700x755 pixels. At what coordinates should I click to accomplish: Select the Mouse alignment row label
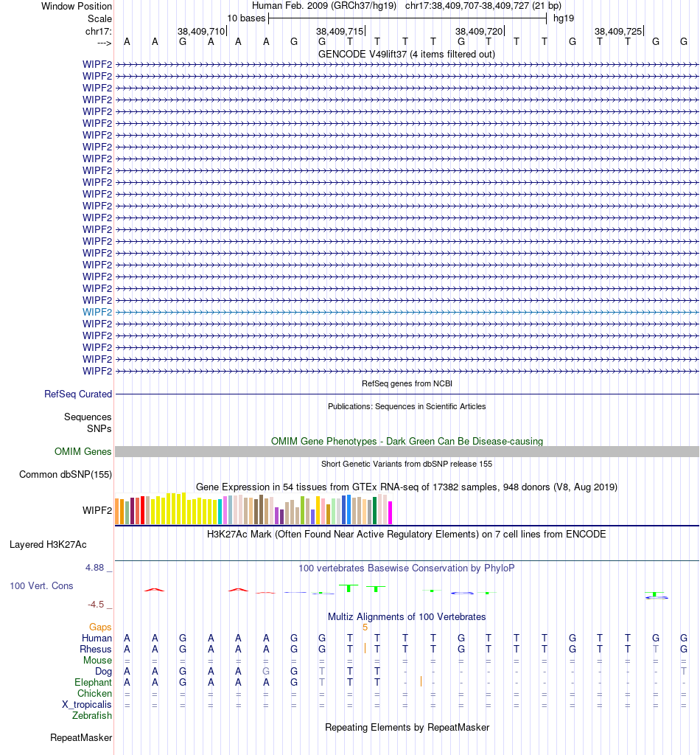tap(98, 660)
